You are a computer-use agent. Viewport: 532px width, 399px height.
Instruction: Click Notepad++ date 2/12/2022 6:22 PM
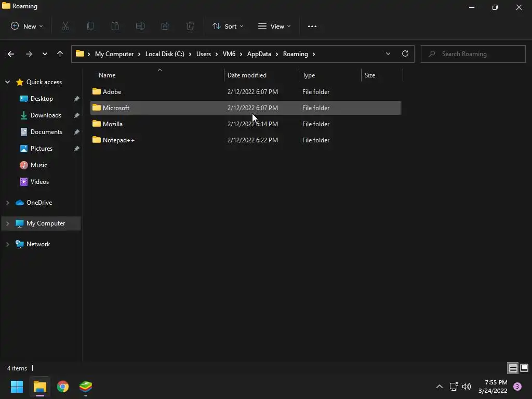point(253,140)
